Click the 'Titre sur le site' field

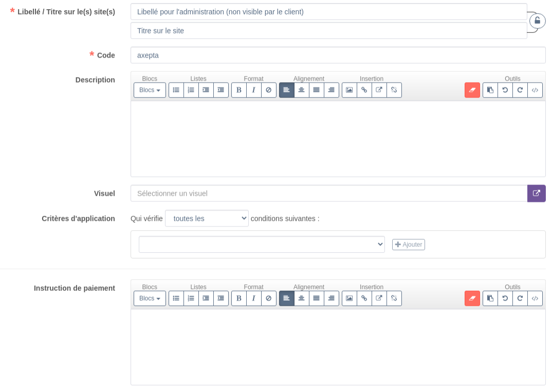(x=328, y=31)
